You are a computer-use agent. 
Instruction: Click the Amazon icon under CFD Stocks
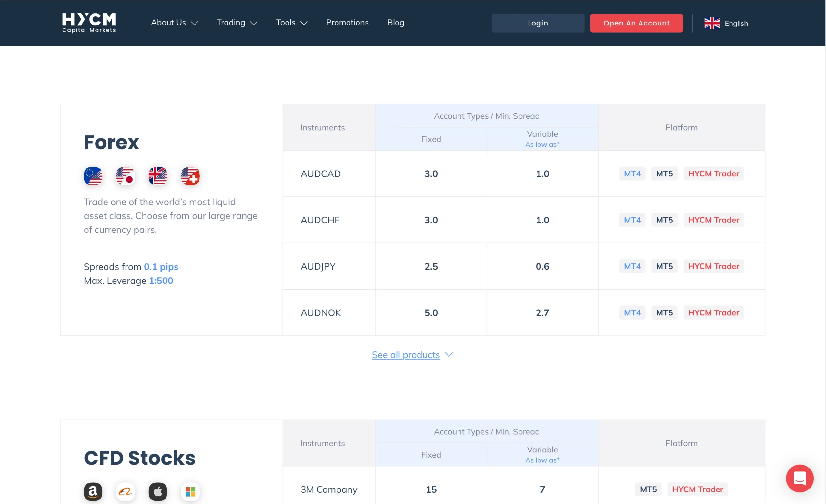pos(93,492)
